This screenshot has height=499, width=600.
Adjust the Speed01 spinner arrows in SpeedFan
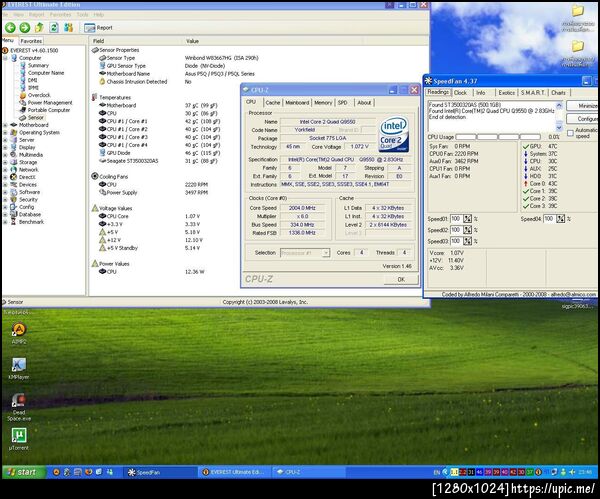tap(466, 218)
